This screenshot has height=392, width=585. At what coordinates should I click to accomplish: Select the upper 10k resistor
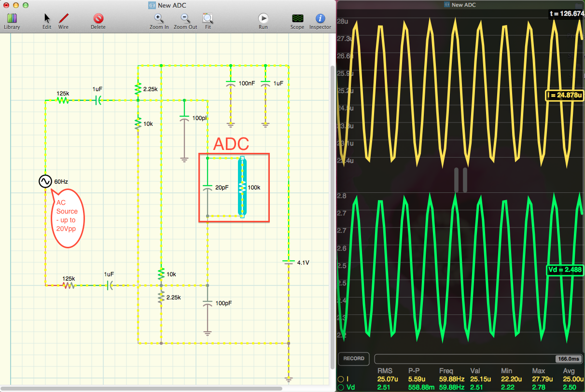(138, 123)
